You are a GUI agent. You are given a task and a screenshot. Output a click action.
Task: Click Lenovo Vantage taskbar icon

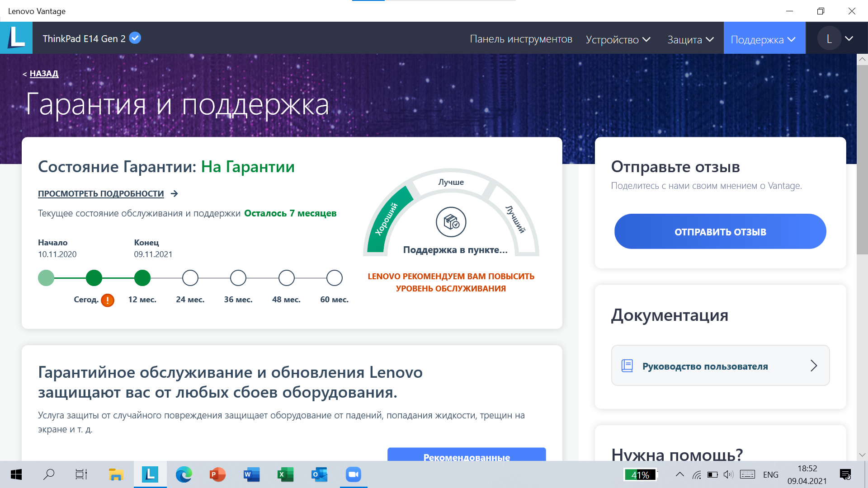point(150,474)
